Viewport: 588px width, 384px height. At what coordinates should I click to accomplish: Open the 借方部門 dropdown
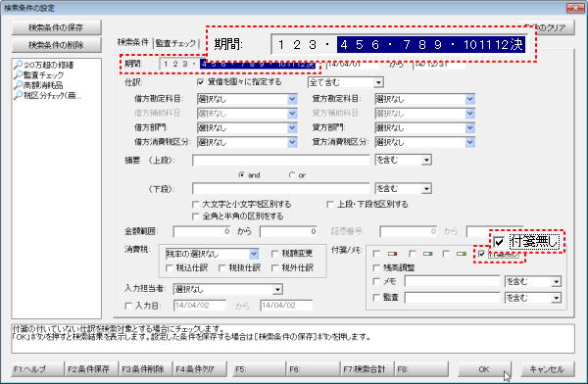pyautogui.click(x=292, y=128)
